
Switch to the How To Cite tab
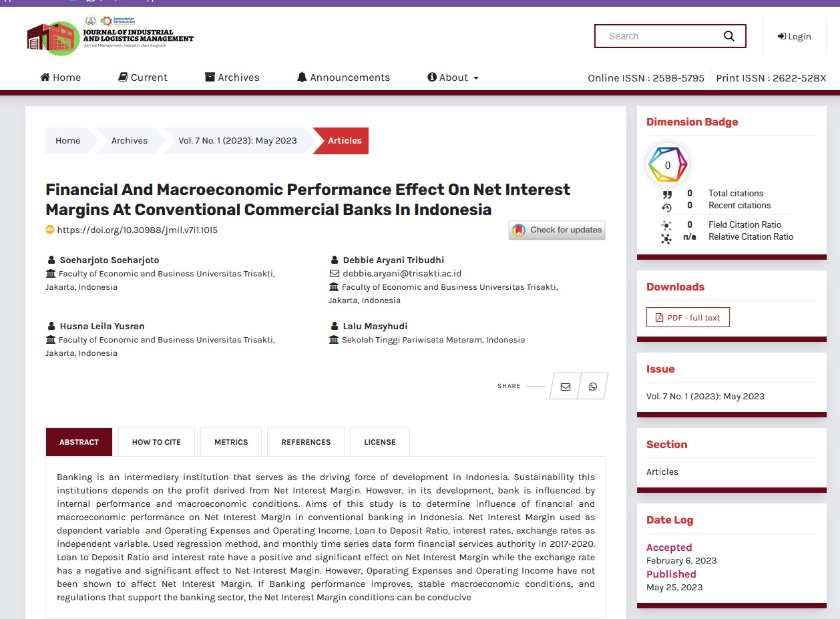coord(156,442)
